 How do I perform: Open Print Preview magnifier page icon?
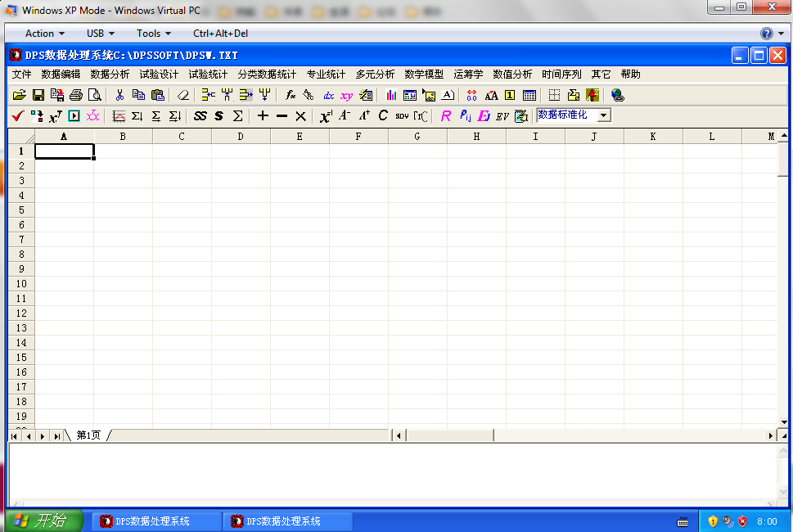[95, 95]
